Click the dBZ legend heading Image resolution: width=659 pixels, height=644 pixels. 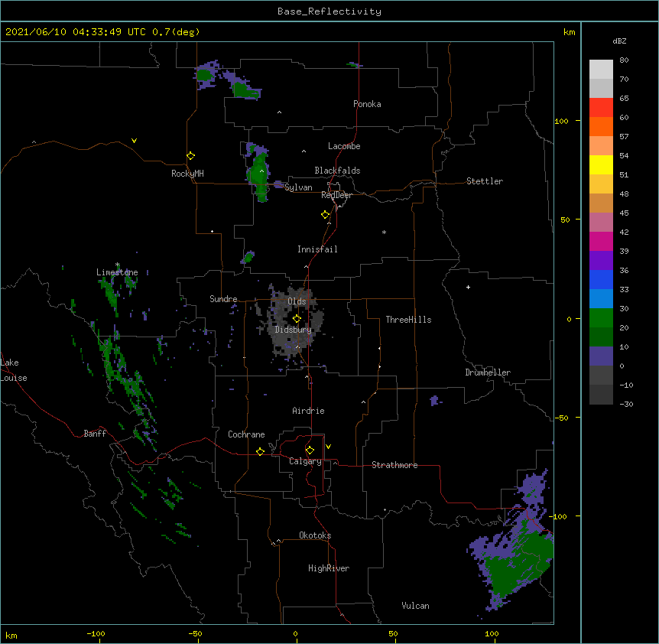(x=619, y=41)
